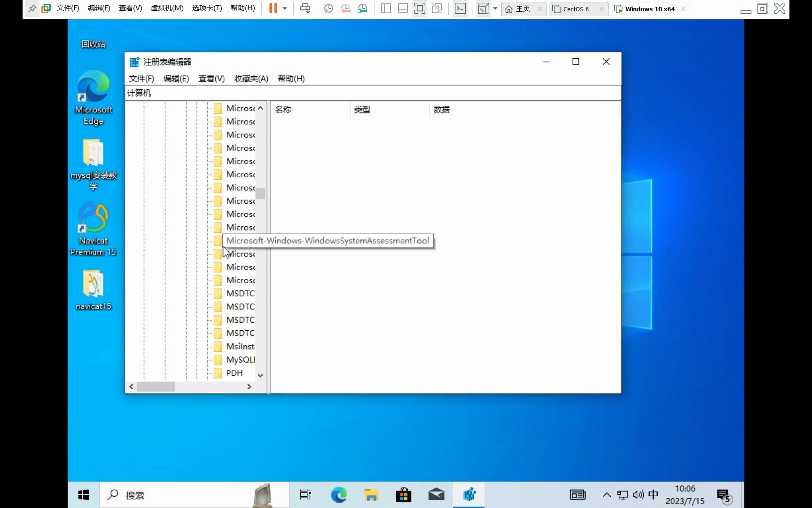Click the Registry Editor taskbar icon
Screen dimensions: 812x508
click(469, 495)
